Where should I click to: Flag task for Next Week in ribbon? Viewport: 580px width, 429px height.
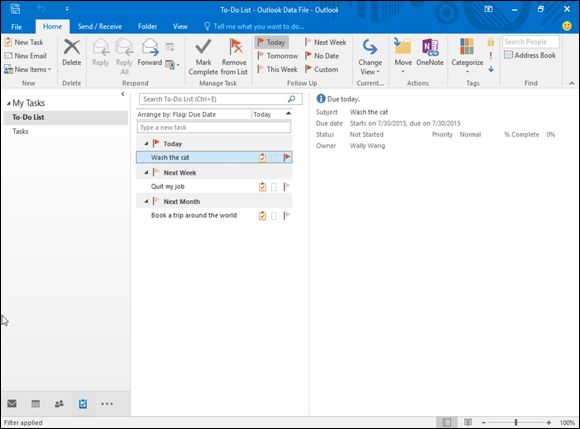326,42
